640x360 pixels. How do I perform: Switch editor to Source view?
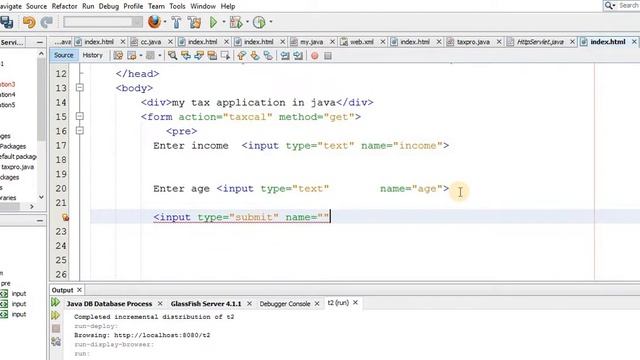click(x=64, y=55)
